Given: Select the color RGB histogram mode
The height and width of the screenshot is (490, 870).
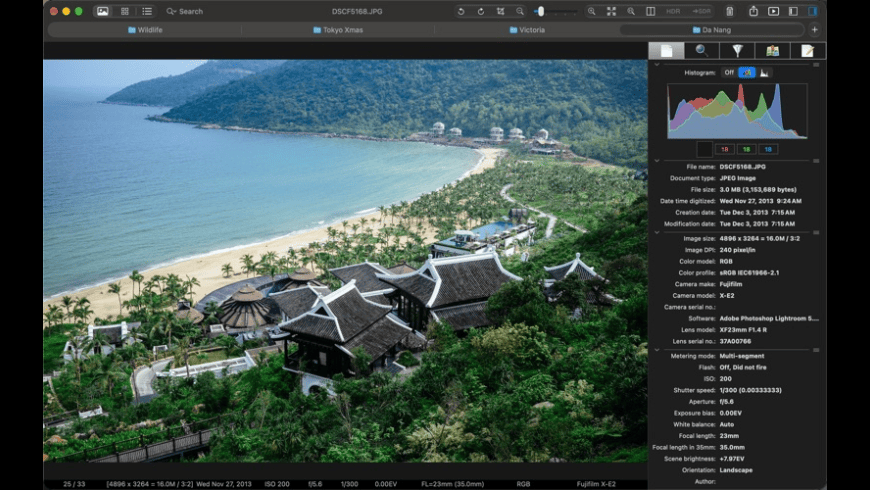Looking at the screenshot, I should pos(747,73).
